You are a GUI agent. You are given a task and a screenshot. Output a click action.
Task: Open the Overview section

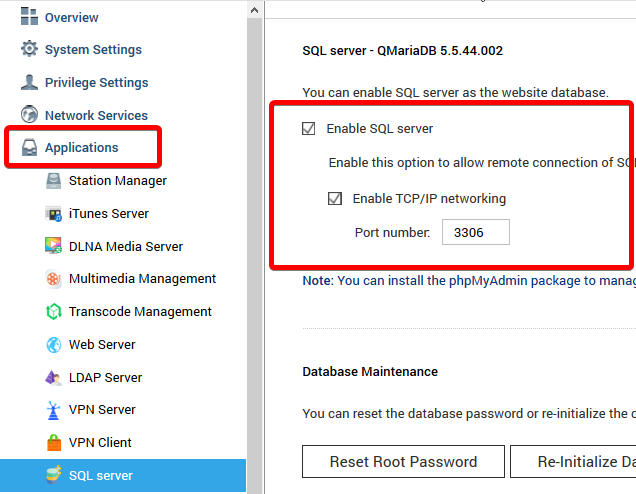tap(71, 17)
